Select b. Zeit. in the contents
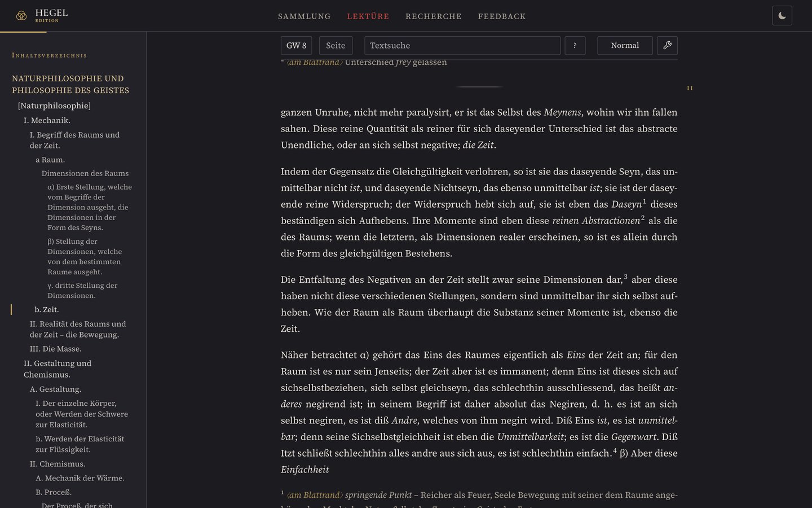Image resolution: width=812 pixels, height=508 pixels. tap(46, 309)
